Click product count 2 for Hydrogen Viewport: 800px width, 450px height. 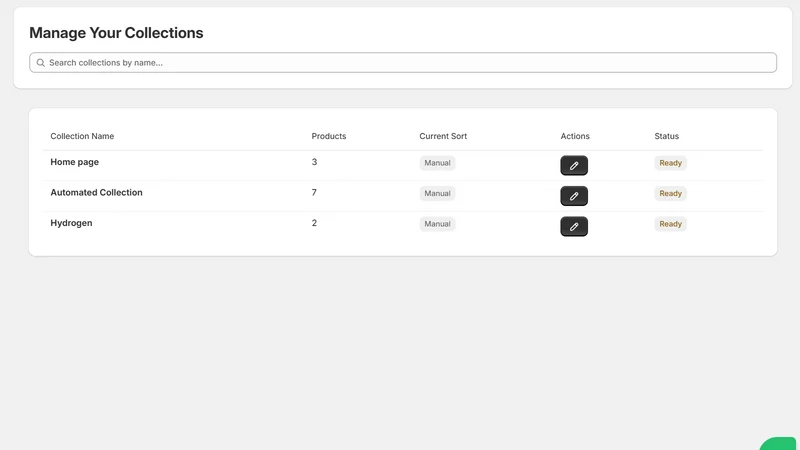tap(314, 223)
